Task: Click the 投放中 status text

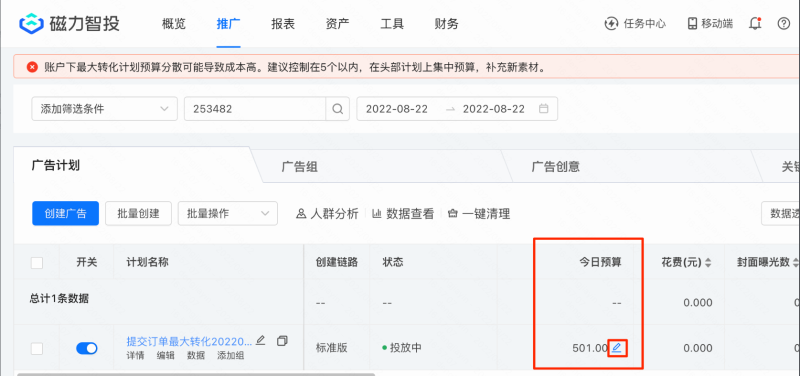Action: tap(406, 348)
